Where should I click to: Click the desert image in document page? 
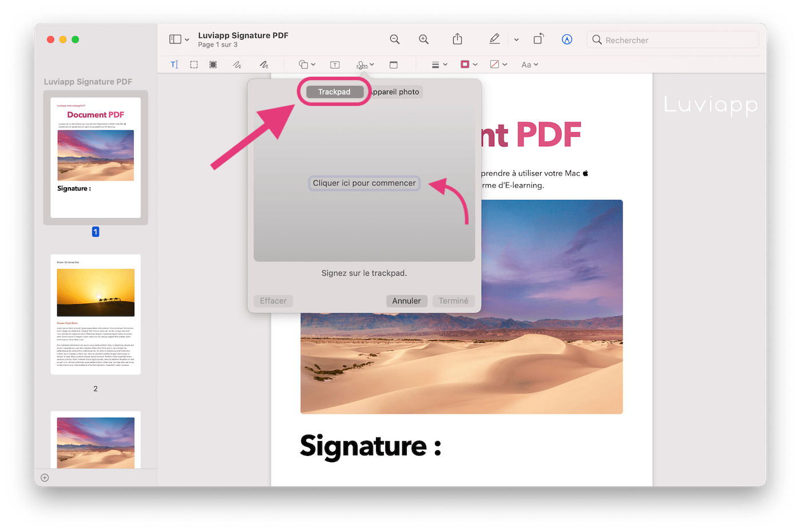point(462,307)
